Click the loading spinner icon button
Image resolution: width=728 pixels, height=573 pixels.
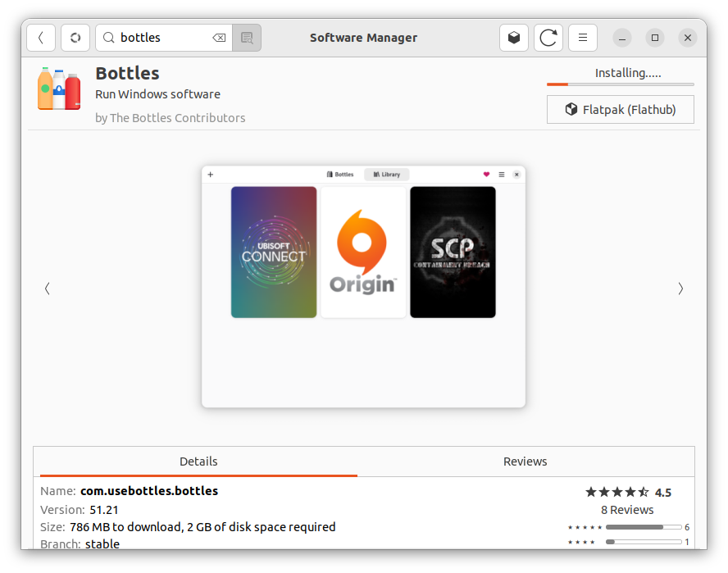[x=75, y=38]
